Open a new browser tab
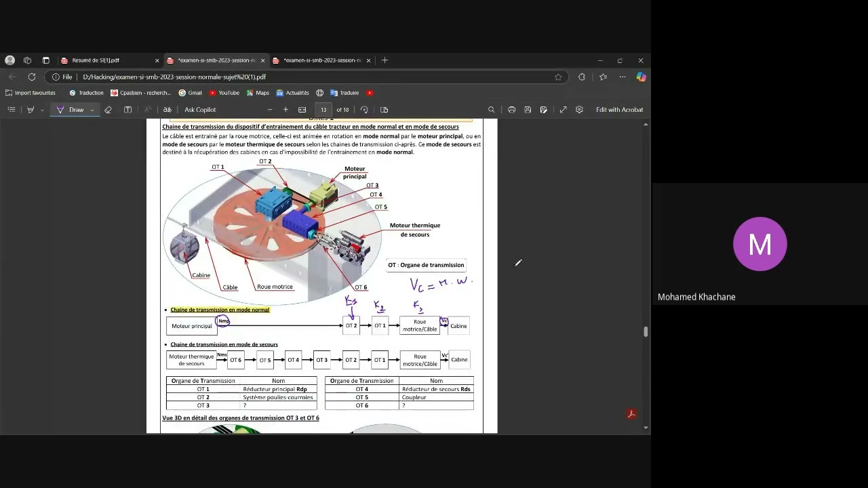The height and width of the screenshot is (488, 868). point(384,60)
